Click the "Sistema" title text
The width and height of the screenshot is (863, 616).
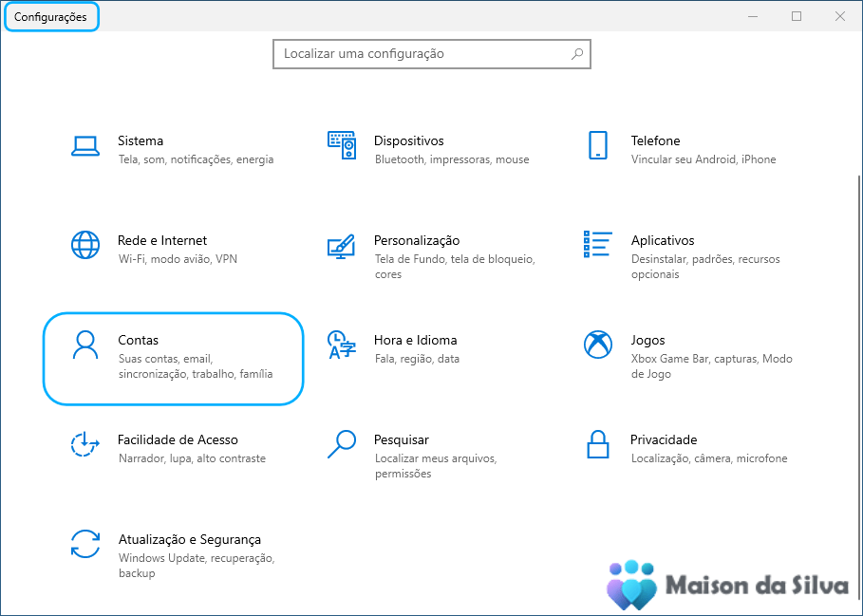point(141,140)
